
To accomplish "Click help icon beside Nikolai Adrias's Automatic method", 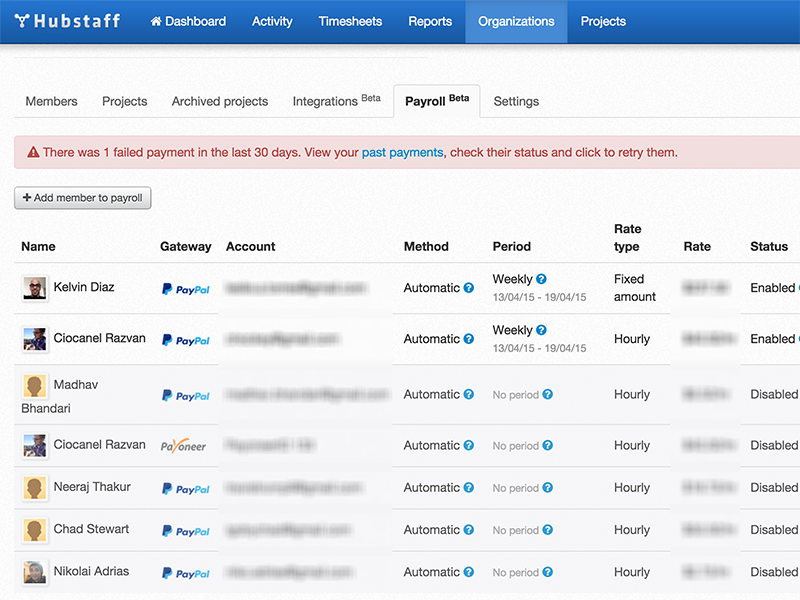I will tap(468, 573).
